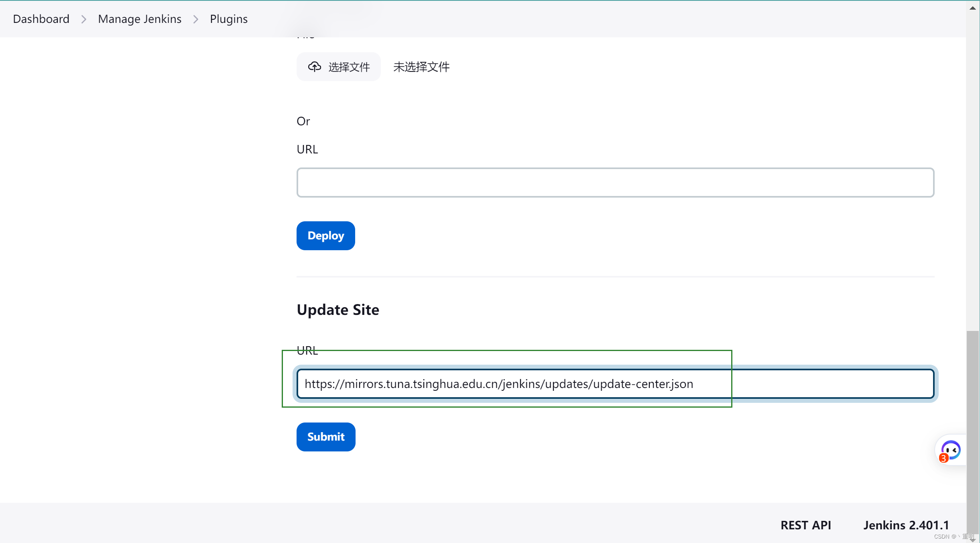Expand chevron after Manage Jenkins breadcrumb
Screen dimensions: 980x543
point(195,19)
